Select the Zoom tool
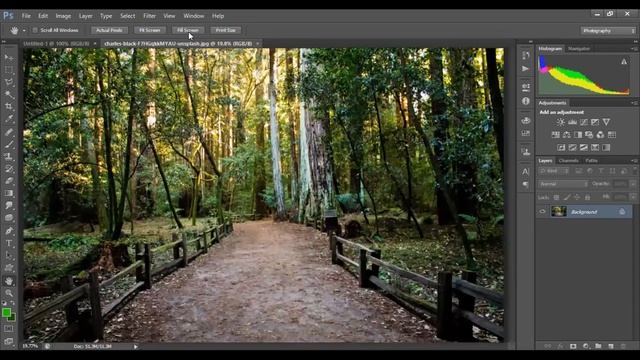640x360 pixels. 9,293
